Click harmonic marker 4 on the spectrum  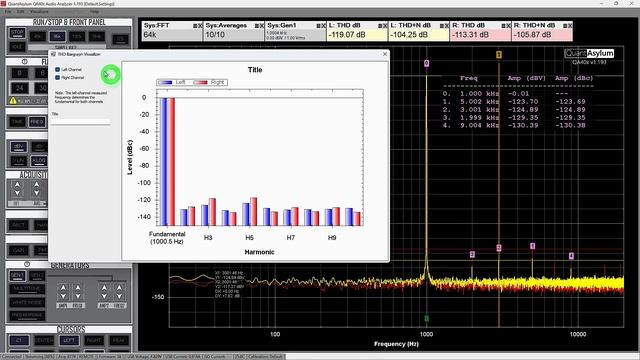[571, 256]
